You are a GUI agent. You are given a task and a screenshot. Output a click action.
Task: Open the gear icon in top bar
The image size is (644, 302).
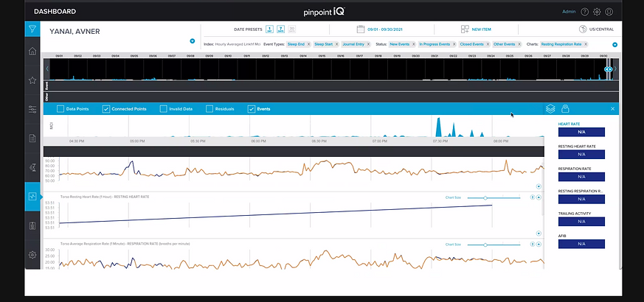click(x=597, y=12)
